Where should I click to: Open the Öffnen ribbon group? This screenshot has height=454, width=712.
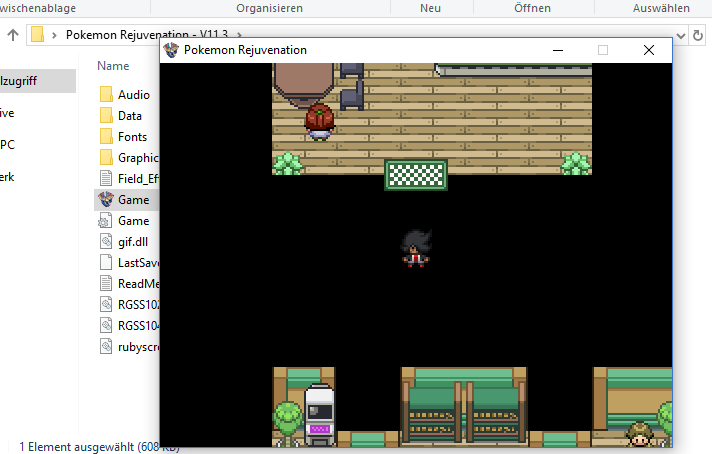click(x=532, y=8)
